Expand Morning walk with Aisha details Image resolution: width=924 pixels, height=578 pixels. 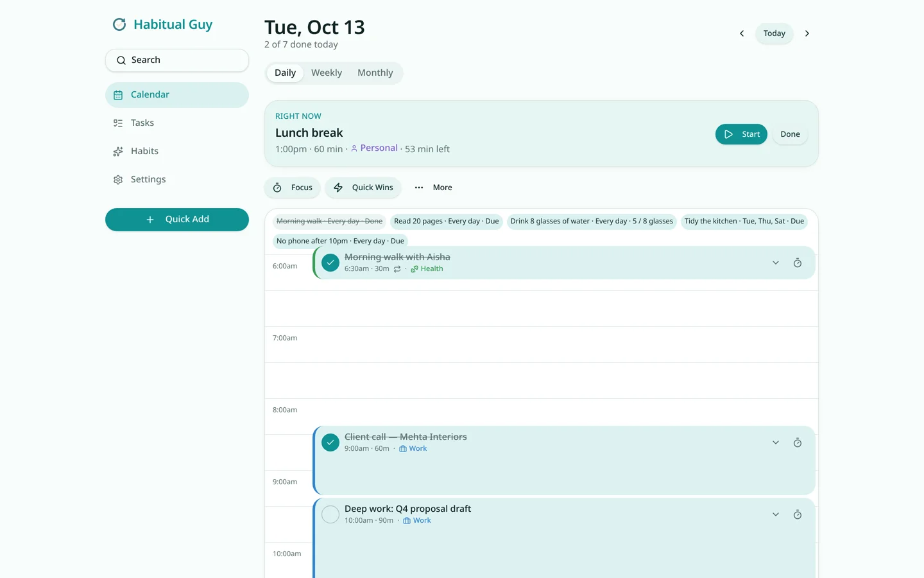[x=776, y=263]
